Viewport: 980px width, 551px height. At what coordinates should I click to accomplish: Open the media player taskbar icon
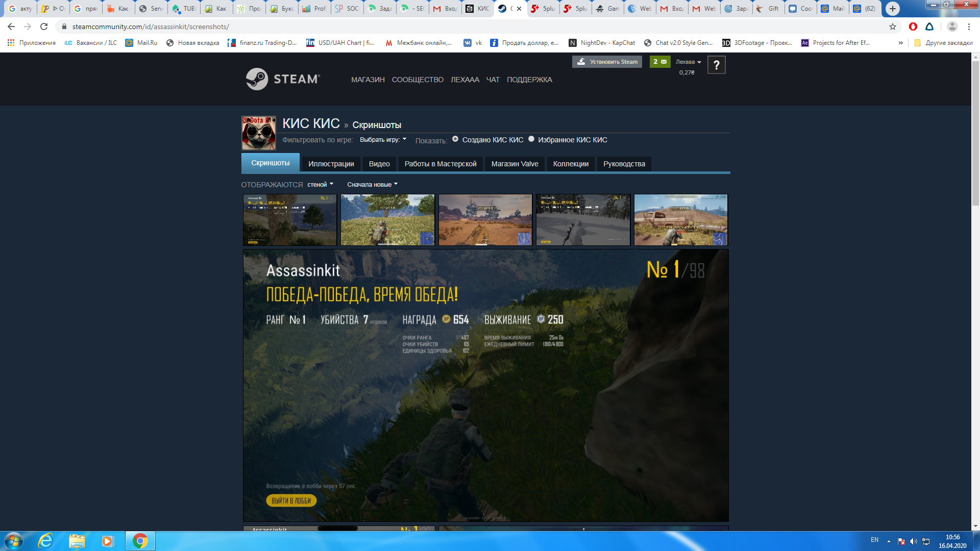(108, 541)
